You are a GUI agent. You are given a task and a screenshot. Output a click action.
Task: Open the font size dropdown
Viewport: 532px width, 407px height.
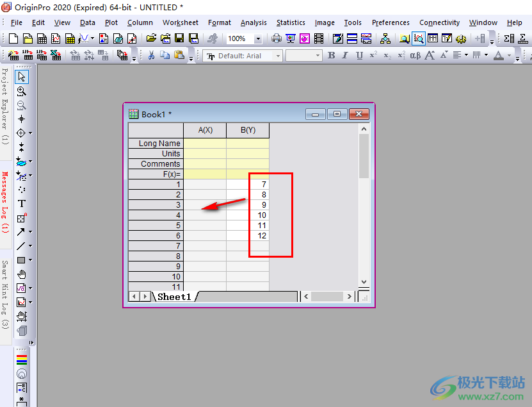point(318,55)
